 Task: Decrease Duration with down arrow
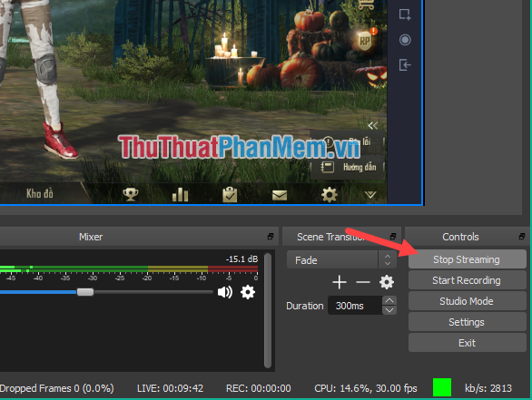(x=389, y=310)
